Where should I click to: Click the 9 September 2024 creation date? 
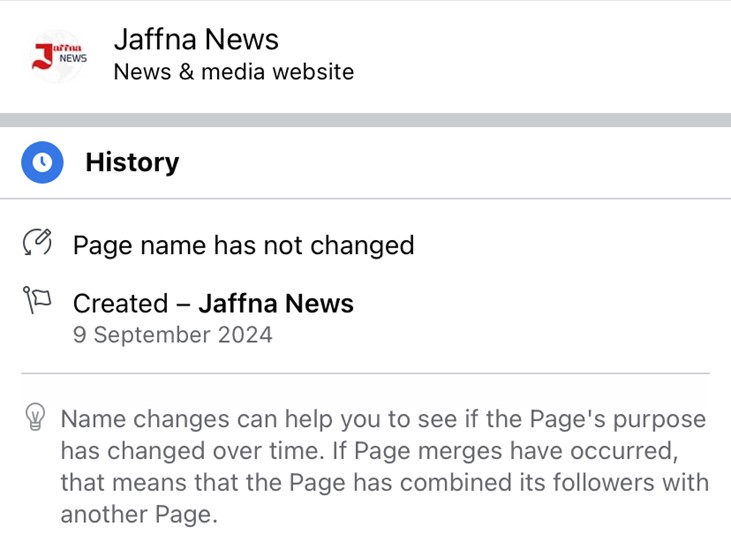(x=172, y=335)
